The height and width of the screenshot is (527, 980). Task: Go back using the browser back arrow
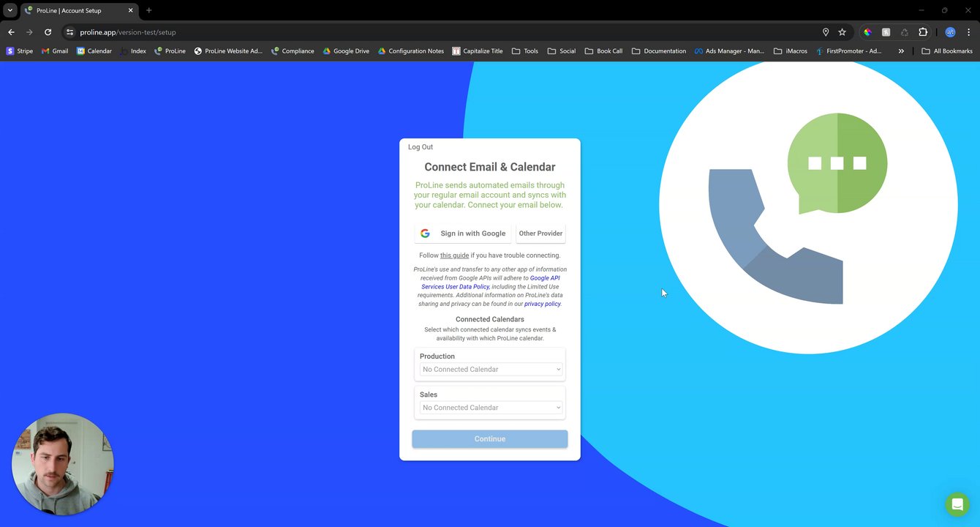pyautogui.click(x=11, y=32)
